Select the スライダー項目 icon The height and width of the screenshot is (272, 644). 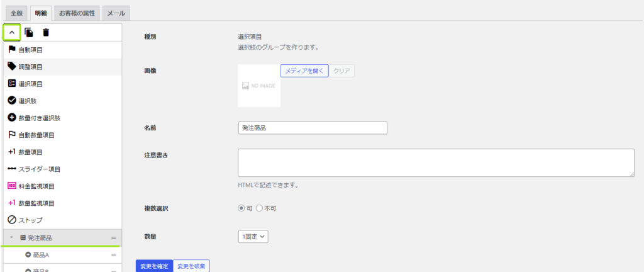[x=11, y=169]
